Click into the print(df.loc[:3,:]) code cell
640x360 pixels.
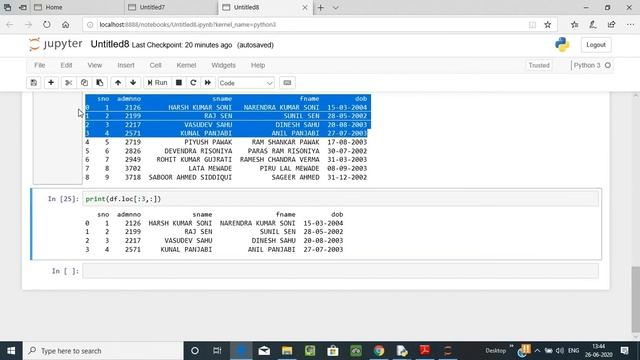340,199
